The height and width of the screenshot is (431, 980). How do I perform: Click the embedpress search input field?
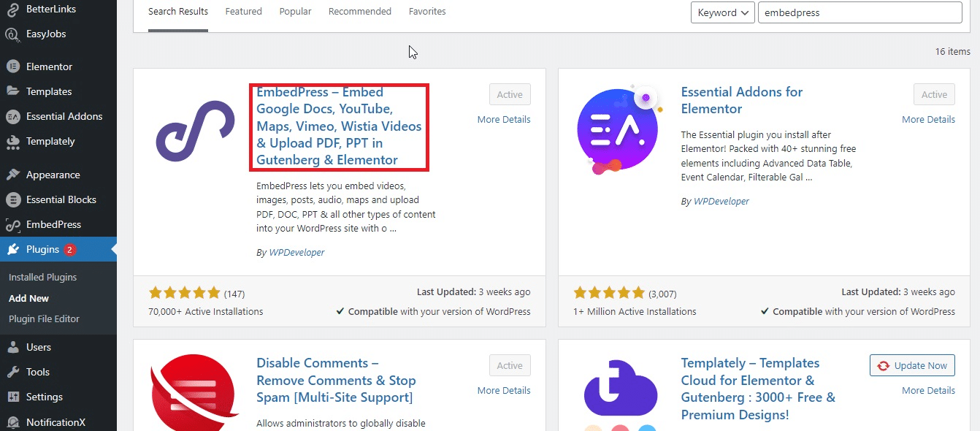(860, 12)
